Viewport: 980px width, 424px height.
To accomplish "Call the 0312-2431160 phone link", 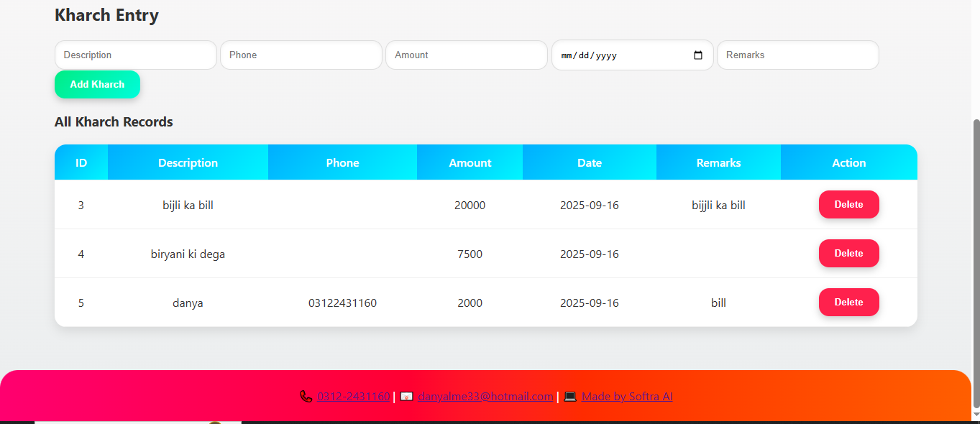I will tap(354, 396).
